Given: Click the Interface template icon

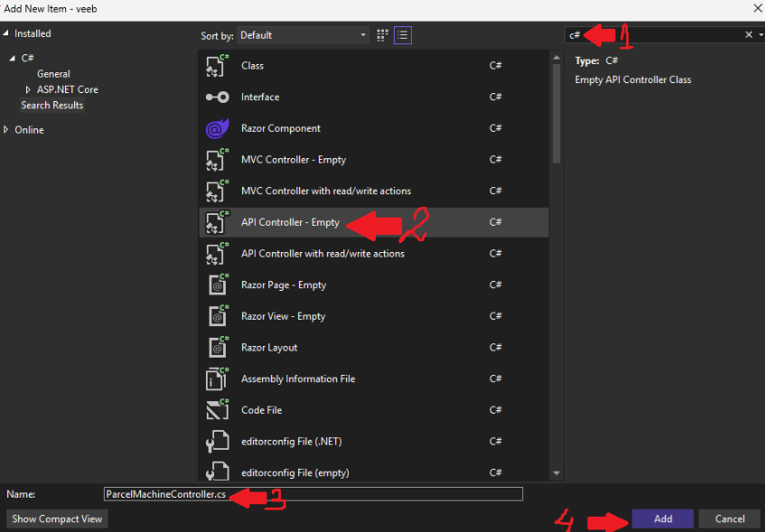Looking at the screenshot, I should click(217, 98).
